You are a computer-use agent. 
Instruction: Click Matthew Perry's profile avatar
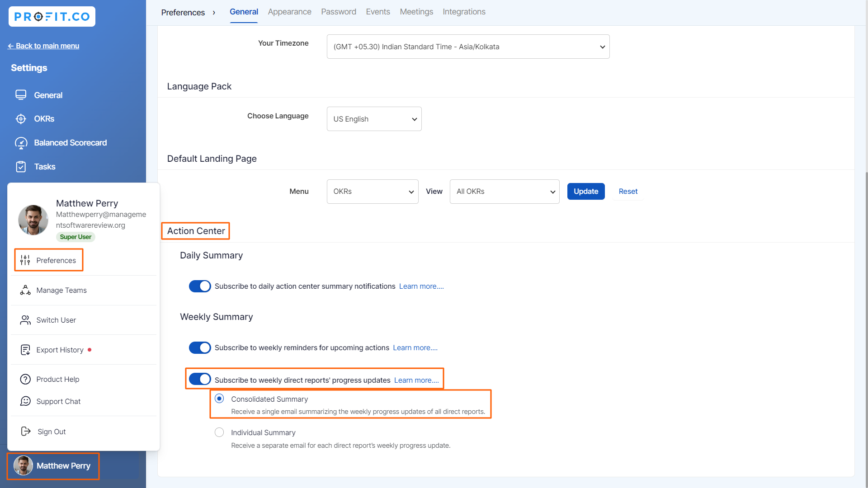coord(33,220)
